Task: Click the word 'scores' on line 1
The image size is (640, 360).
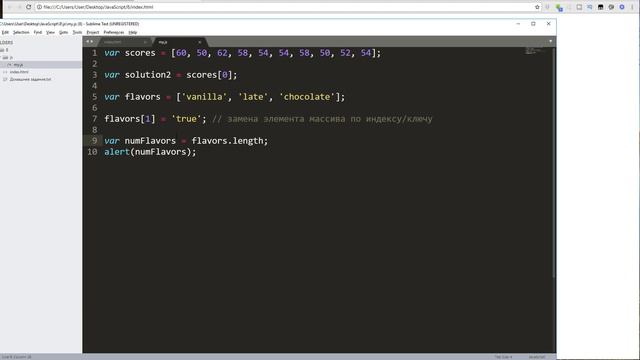Action: click(x=140, y=53)
